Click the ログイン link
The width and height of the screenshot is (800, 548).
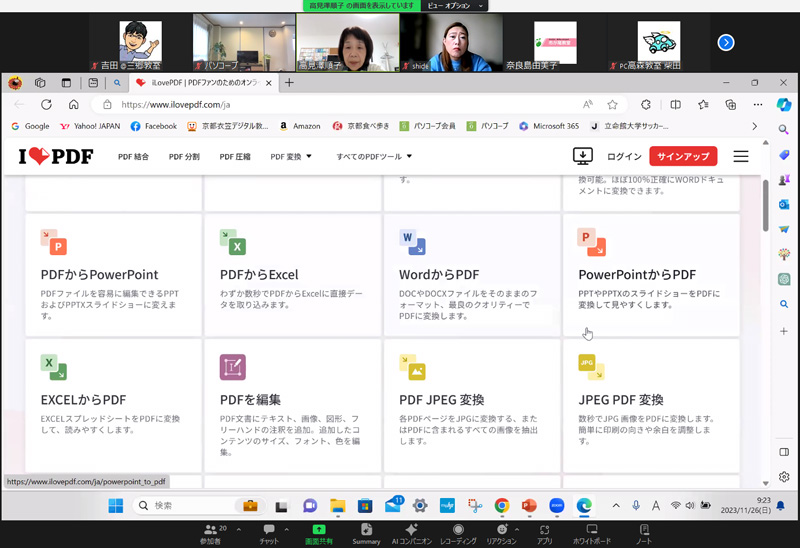(624, 156)
